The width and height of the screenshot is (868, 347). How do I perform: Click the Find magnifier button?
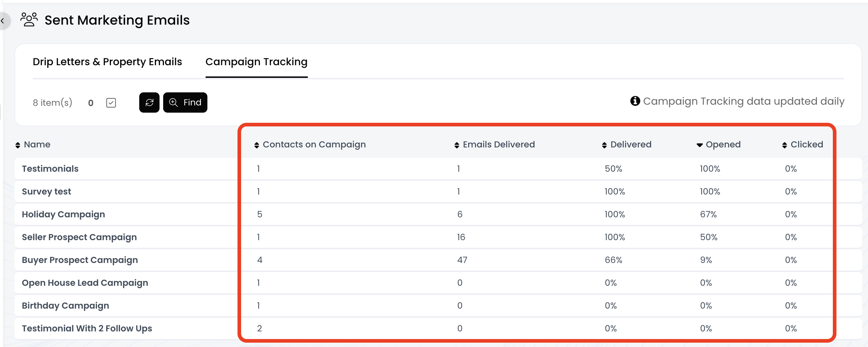point(185,103)
